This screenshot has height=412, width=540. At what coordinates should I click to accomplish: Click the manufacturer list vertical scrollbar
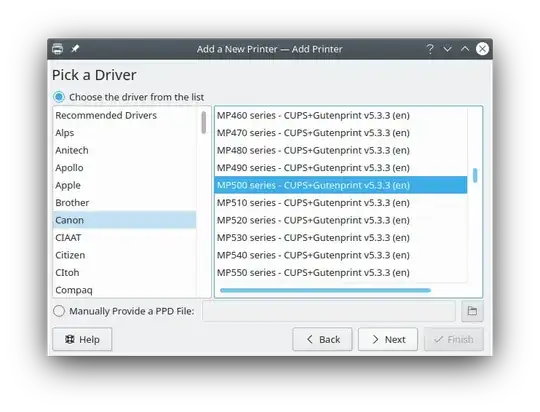[204, 122]
